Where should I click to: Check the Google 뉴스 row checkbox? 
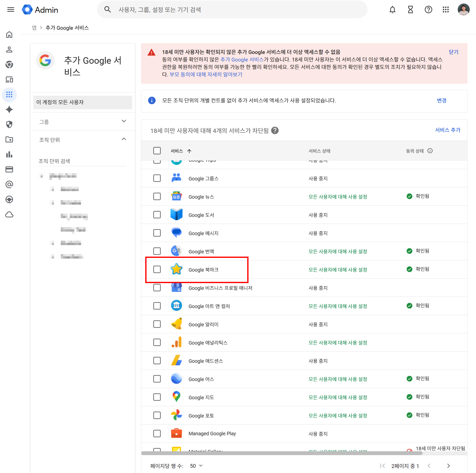157,196
